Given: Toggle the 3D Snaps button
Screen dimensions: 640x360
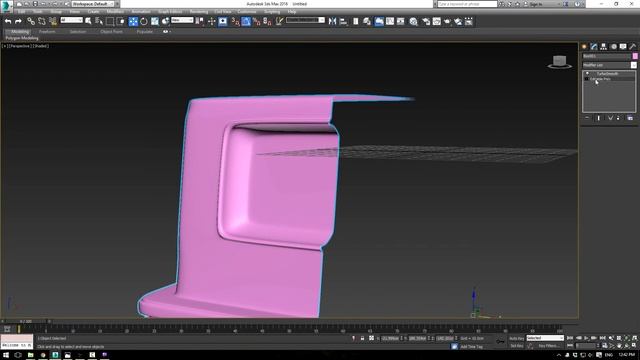Looking at the screenshot, I should 235,21.
